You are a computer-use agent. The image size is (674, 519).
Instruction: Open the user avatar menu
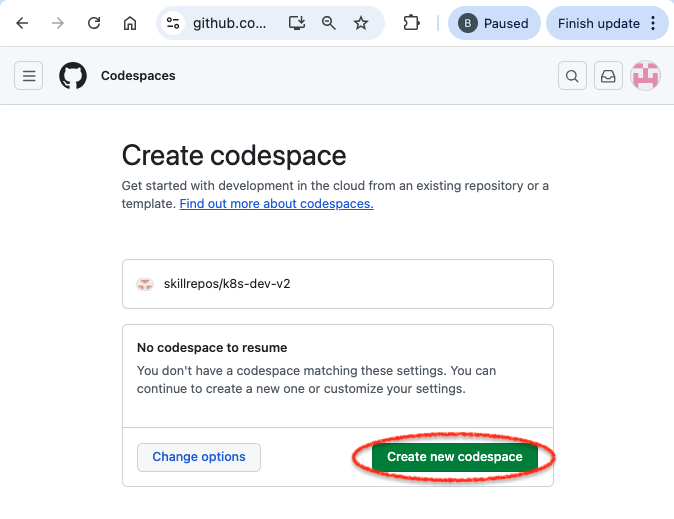click(645, 76)
